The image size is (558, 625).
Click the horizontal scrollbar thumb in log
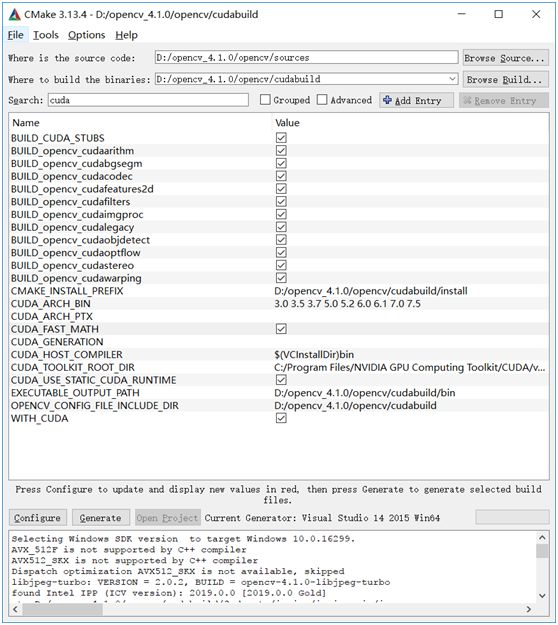coord(63,609)
